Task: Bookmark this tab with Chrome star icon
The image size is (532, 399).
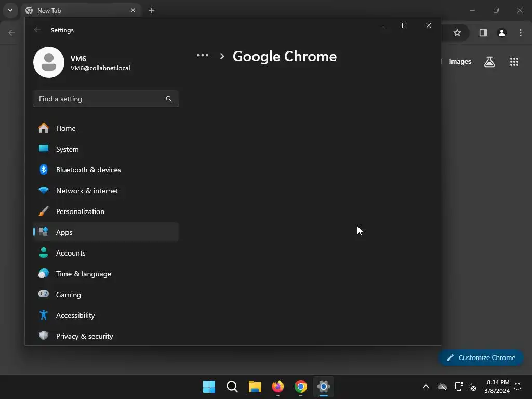Action: pyautogui.click(x=457, y=33)
